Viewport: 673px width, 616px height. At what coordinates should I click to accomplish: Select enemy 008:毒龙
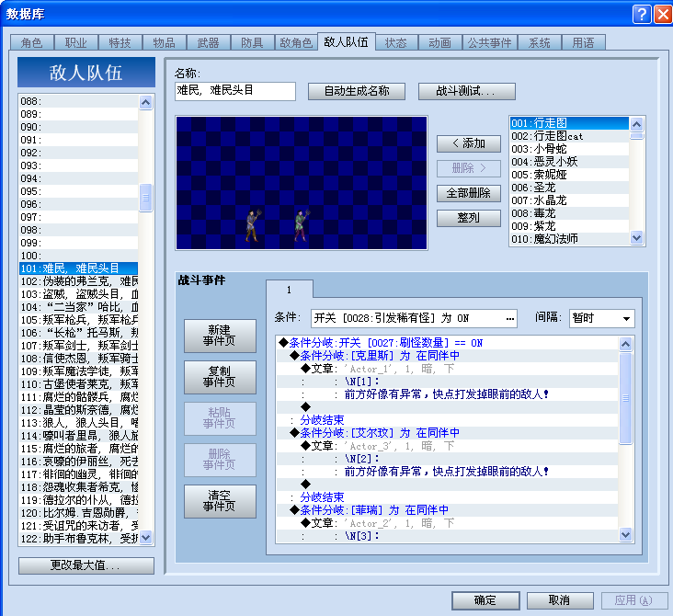coord(569,213)
